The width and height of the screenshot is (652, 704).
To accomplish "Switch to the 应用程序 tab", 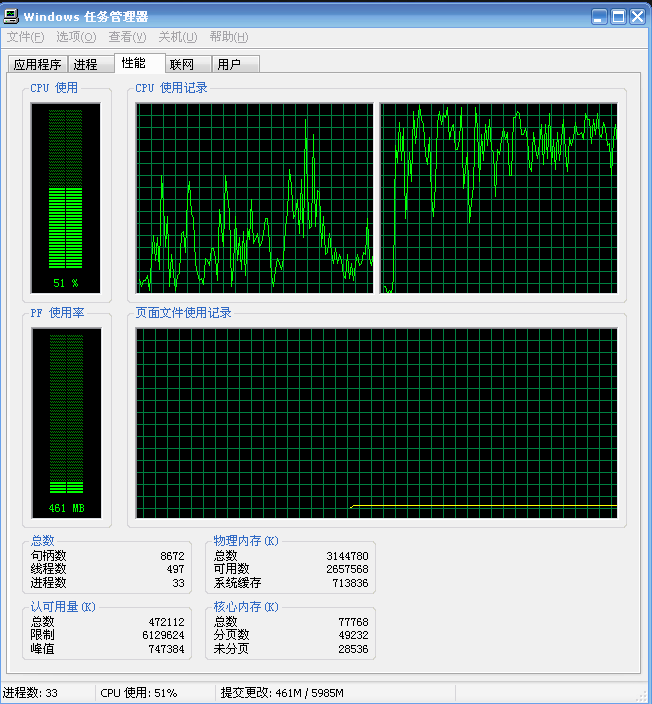I will point(38,64).
